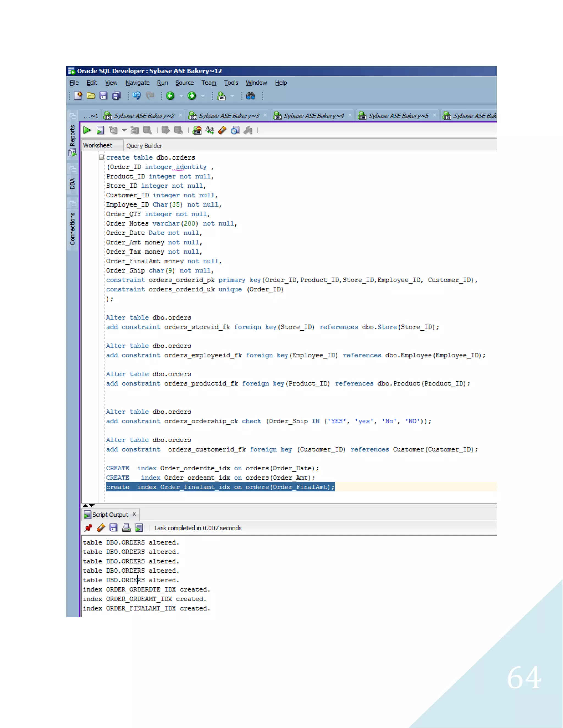Click the Run Script icon in the worksheet toolbar
The height and width of the screenshot is (728, 563).
100,130
